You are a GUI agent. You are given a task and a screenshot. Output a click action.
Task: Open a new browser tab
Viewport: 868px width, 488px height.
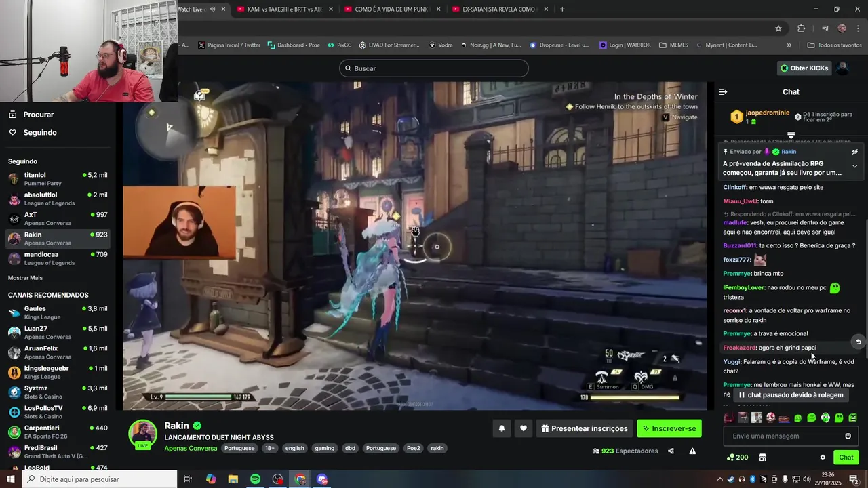tap(562, 9)
